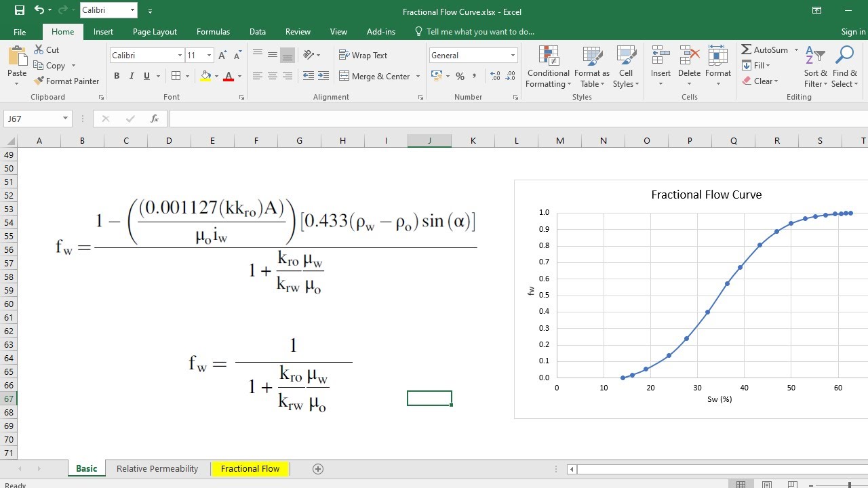Click the Percent Style icon
The width and height of the screenshot is (868, 488).
click(460, 76)
